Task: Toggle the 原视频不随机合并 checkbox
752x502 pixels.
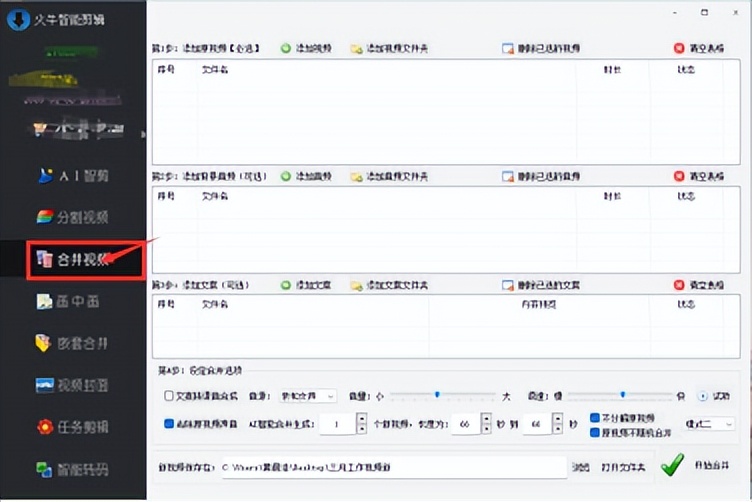Action: (595, 432)
